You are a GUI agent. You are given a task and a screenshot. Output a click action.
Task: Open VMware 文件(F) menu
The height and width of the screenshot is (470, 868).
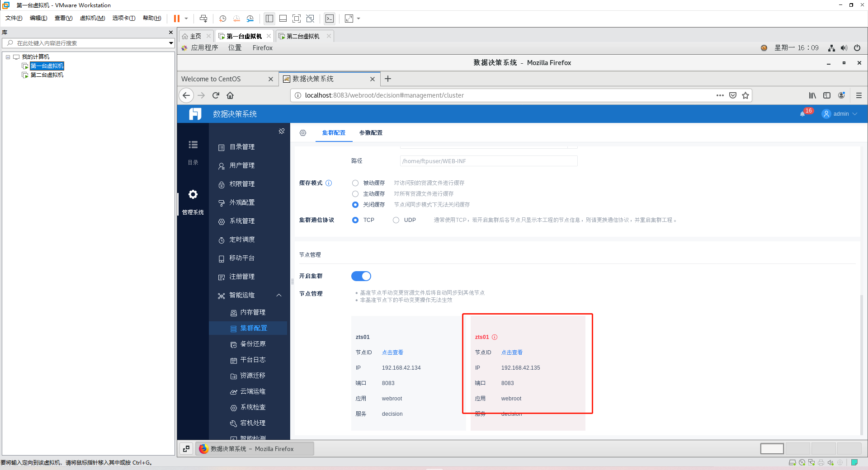(14, 18)
